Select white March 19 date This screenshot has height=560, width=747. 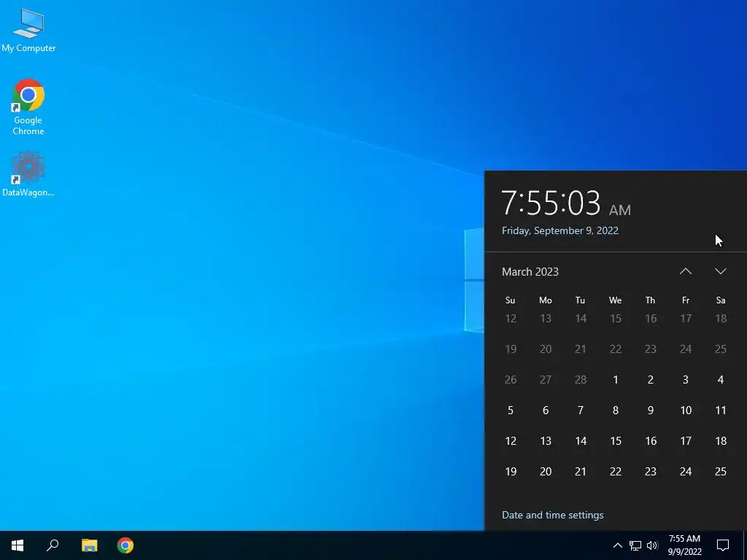[510, 472]
